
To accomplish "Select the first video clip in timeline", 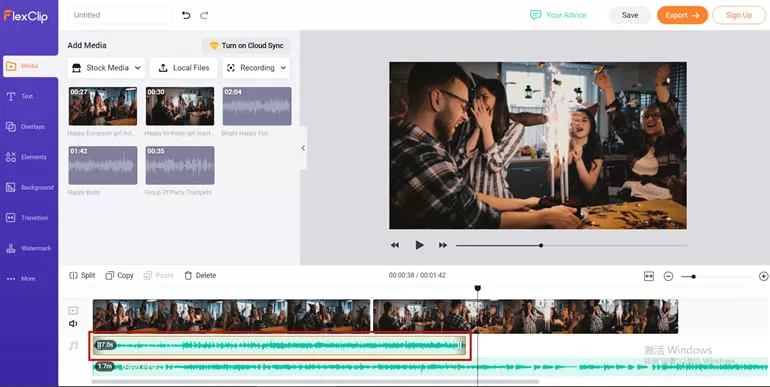I will [231, 316].
